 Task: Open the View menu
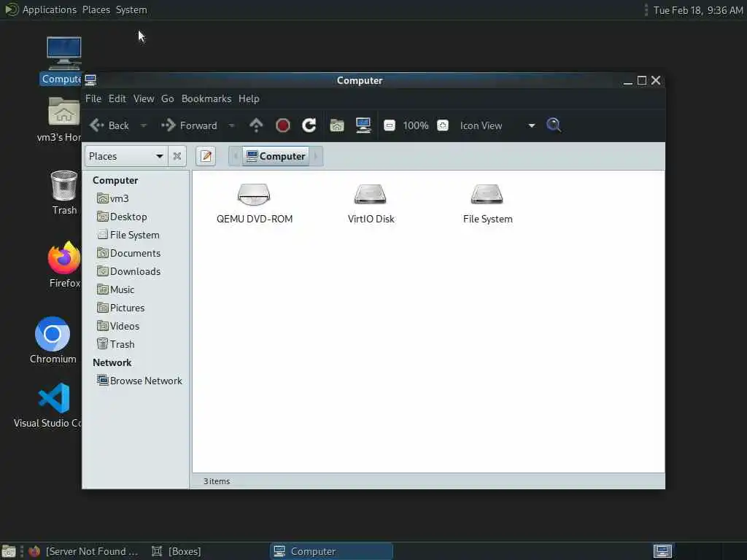[x=144, y=98]
